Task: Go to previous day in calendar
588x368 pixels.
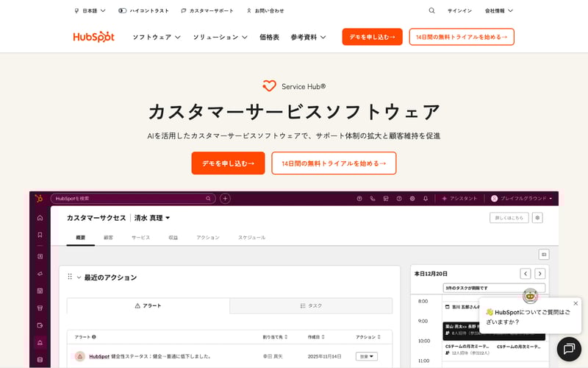Action: pyautogui.click(x=526, y=274)
